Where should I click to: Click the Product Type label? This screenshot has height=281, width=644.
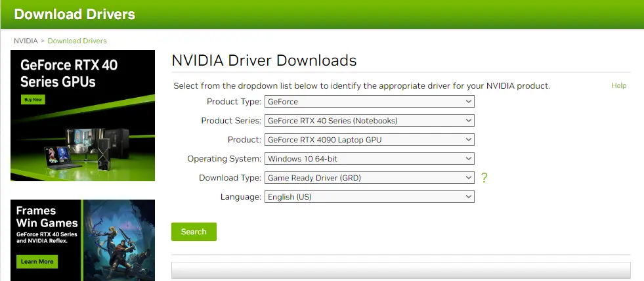[x=234, y=102]
